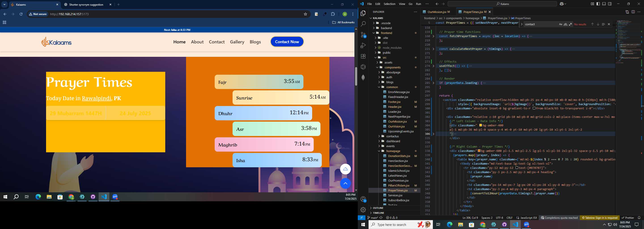The image size is (644, 229).
Task: Go to previous match in find widget
Action: point(592,24)
